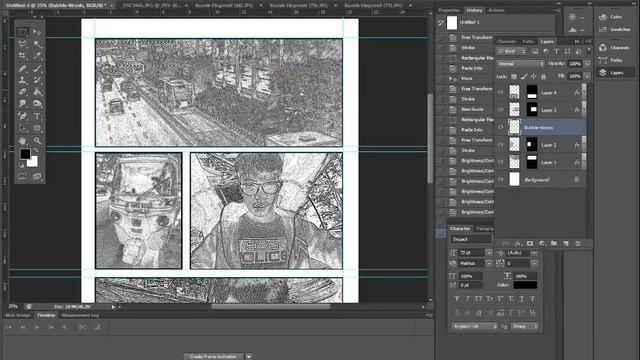Open the Mini Bridge tab
The height and width of the screenshot is (360, 640).
(x=18, y=316)
